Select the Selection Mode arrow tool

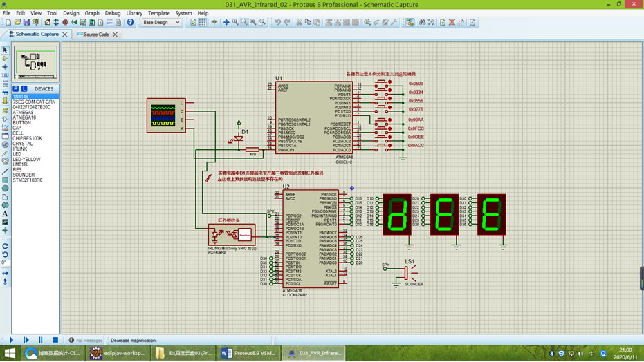[x=5, y=50]
